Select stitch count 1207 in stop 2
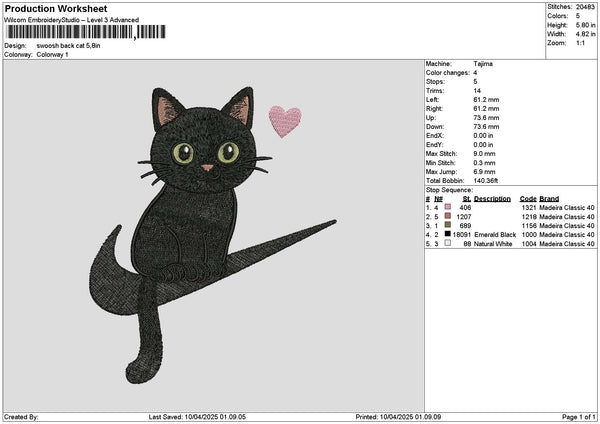The width and height of the screenshot is (600, 424). (464, 217)
